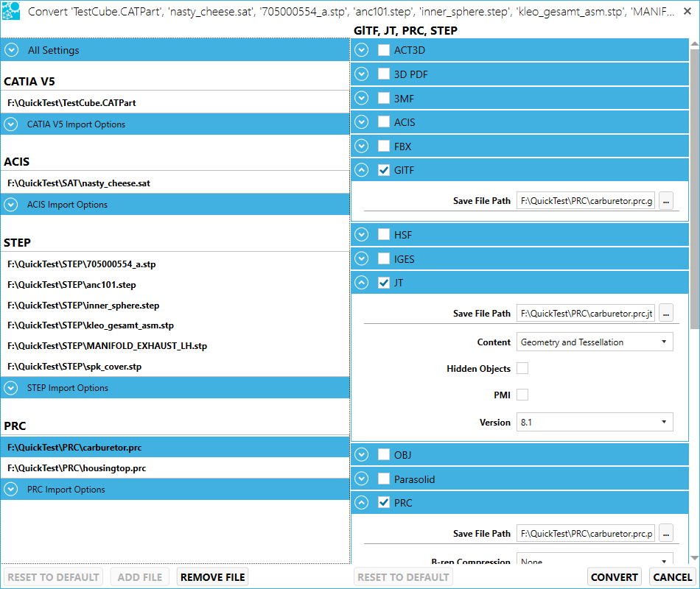700x589 pixels.
Task: Open the JT Version dropdown
Action: click(x=594, y=422)
